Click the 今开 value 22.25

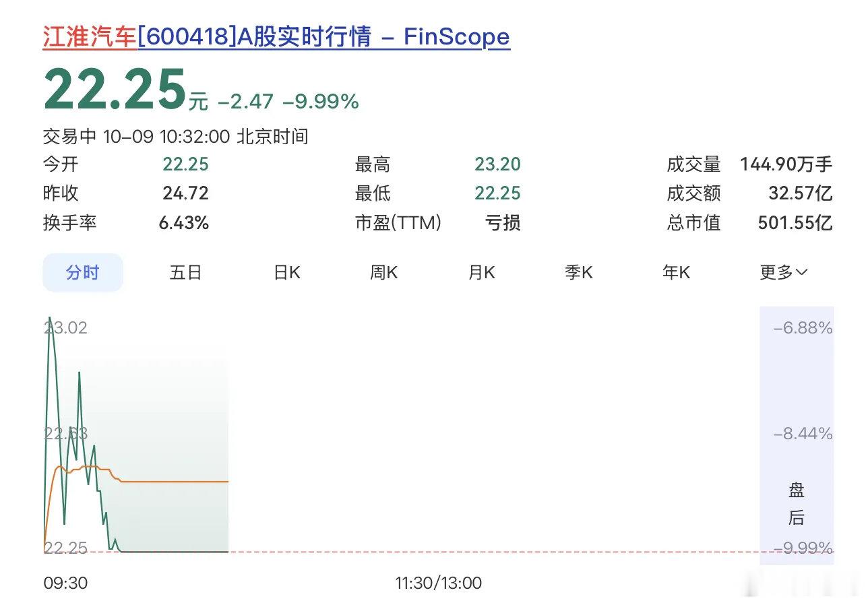185,164
